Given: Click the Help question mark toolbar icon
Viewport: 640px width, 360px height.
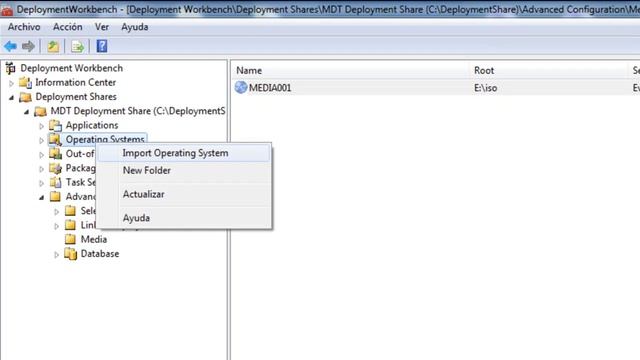Looking at the screenshot, I should coord(102,46).
